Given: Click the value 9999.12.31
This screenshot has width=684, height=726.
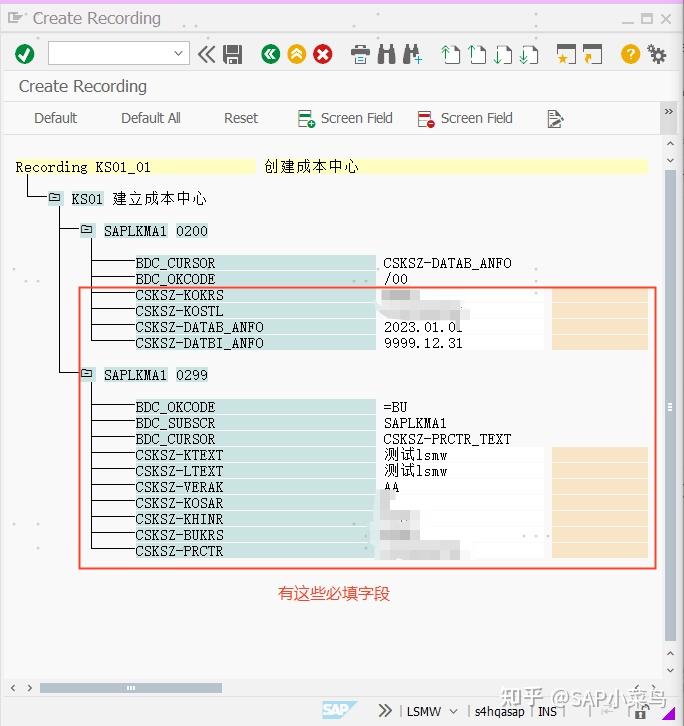Looking at the screenshot, I should click(x=423, y=343).
